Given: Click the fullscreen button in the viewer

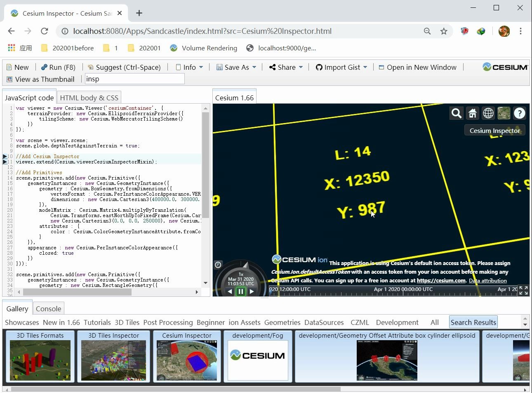Looking at the screenshot, I should coord(523,291).
